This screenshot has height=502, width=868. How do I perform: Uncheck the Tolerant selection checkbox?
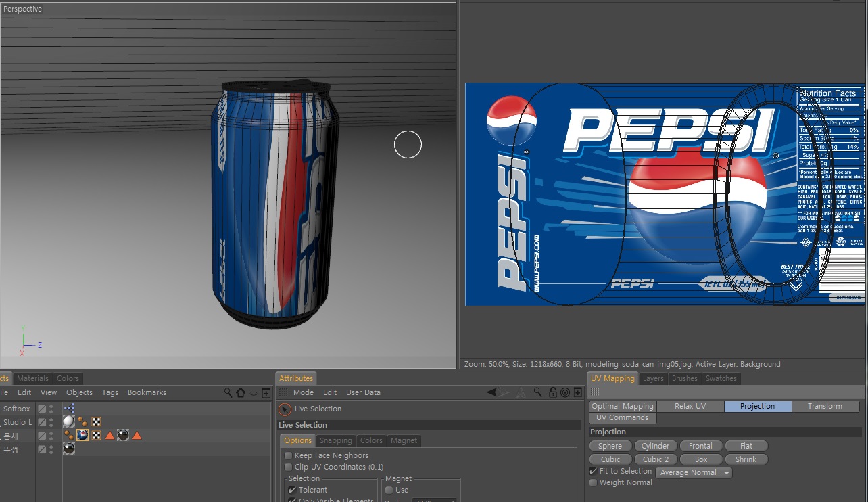pyautogui.click(x=293, y=490)
